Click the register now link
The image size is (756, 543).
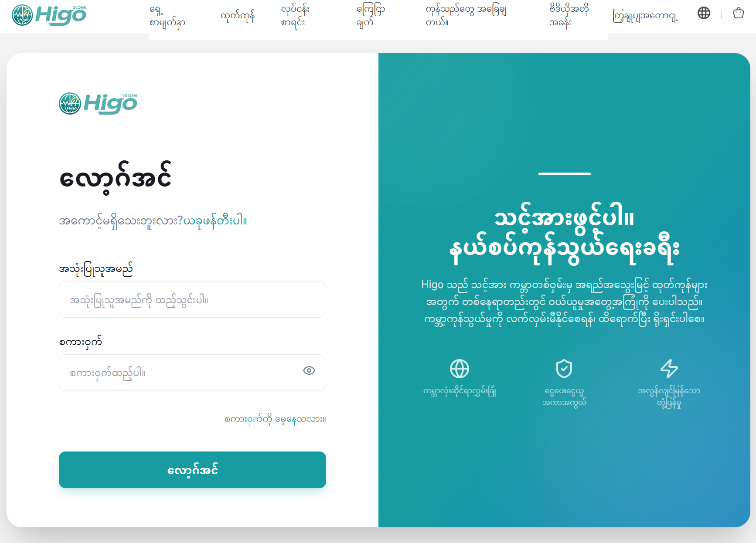coord(215,221)
